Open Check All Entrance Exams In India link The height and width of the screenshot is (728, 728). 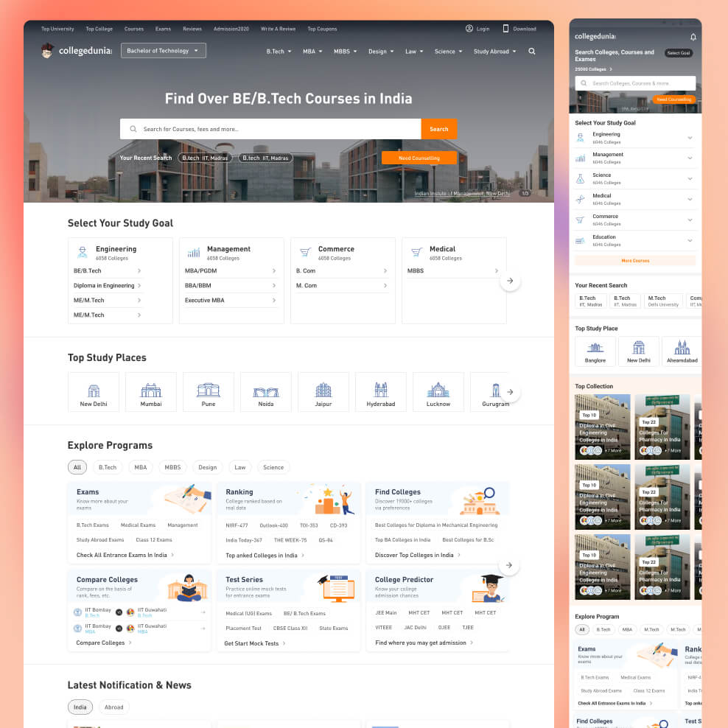click(125, 555)
